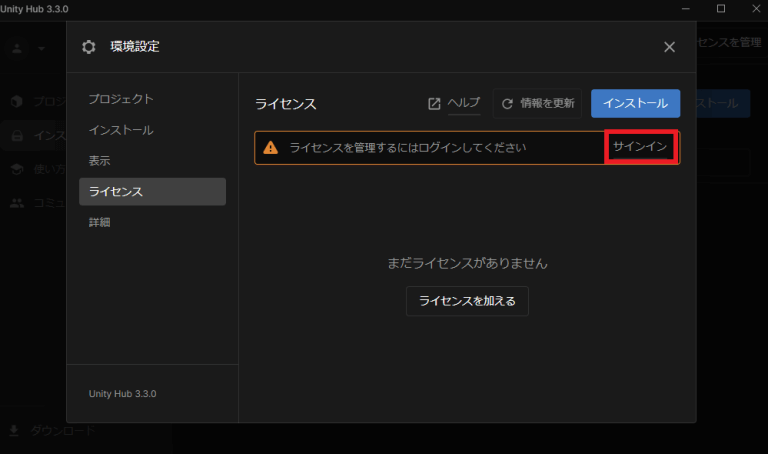
Task: Select the ライセンス tab in the preferences
Action: 152,191
